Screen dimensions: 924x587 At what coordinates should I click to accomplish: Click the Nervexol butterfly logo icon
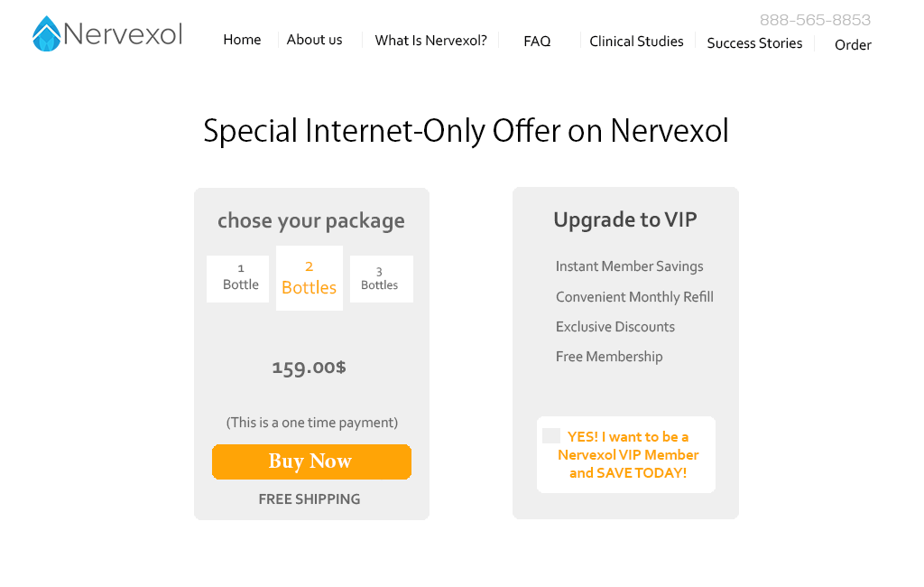coord(46,34)
